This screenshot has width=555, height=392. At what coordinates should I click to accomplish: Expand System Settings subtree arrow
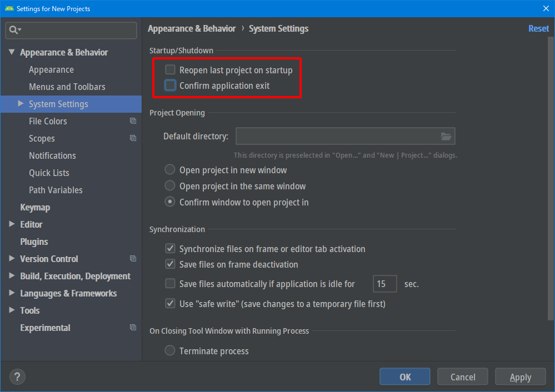point(21,103)
